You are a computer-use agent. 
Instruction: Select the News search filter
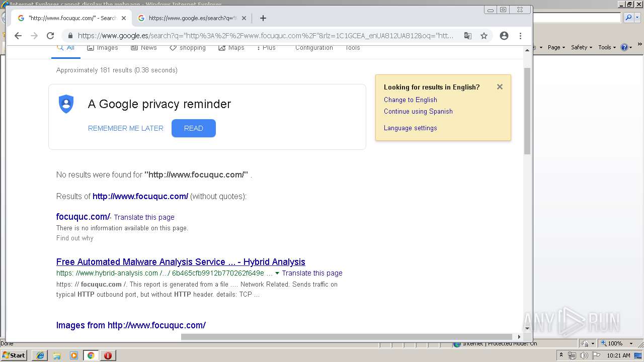click(144, 48)
